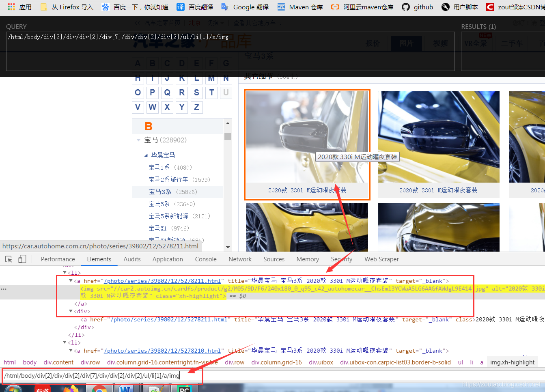Switch to the Performance tab
545x392 pixels.
click(x=58, y=259)
